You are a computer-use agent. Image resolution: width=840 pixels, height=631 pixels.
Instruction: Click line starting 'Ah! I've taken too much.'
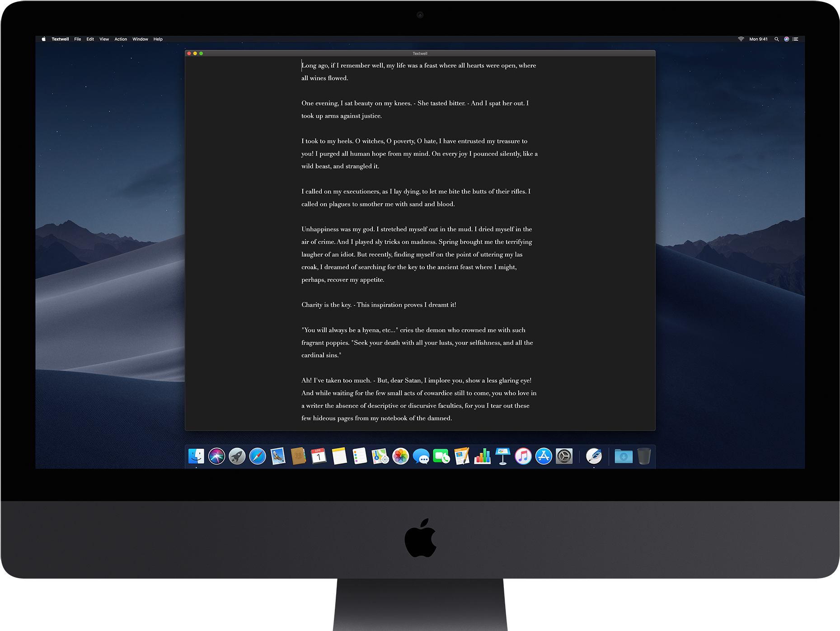[x=417, y=381]
